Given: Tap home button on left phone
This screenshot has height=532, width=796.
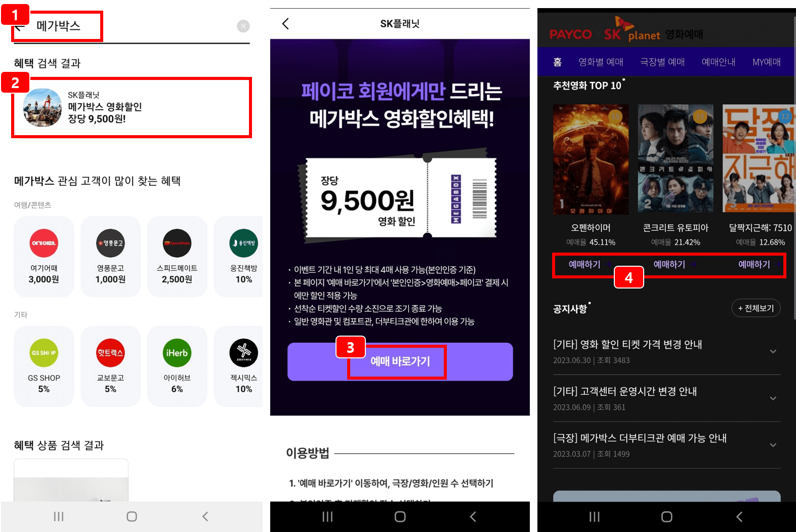Looking at the screenshot, I should coord(132,516).
